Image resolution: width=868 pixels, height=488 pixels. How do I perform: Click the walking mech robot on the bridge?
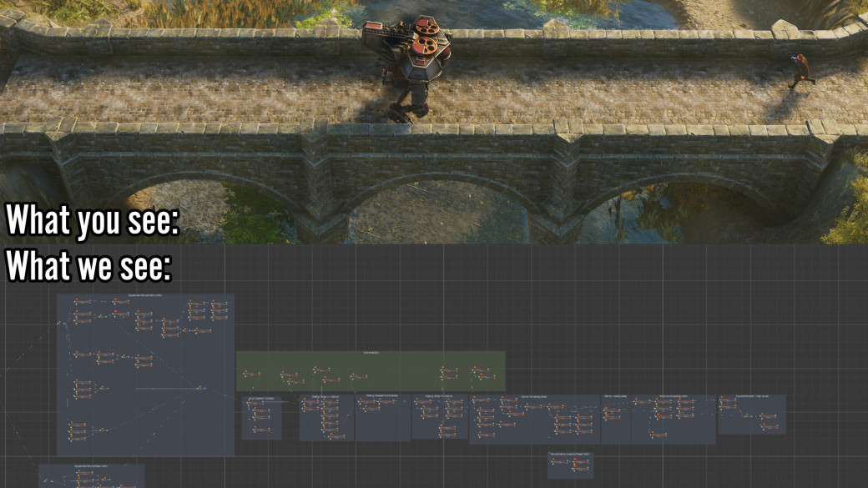[411, 71]
